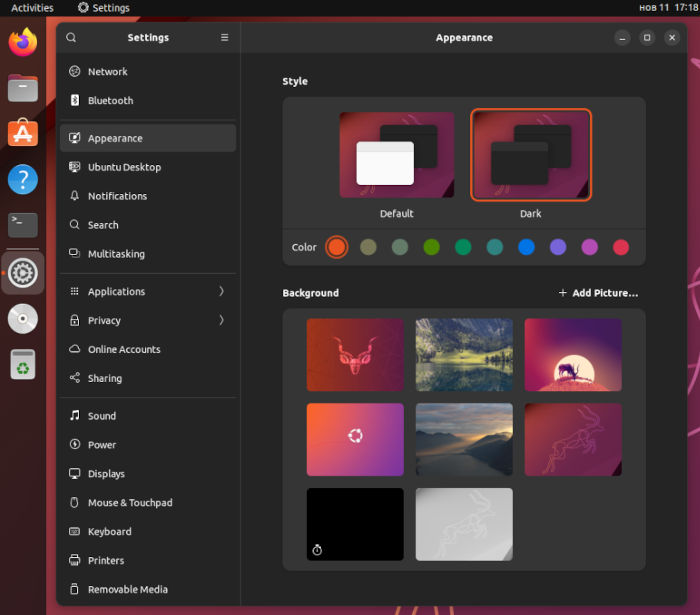Open the disc icon in dock

(x=23, y=319)
